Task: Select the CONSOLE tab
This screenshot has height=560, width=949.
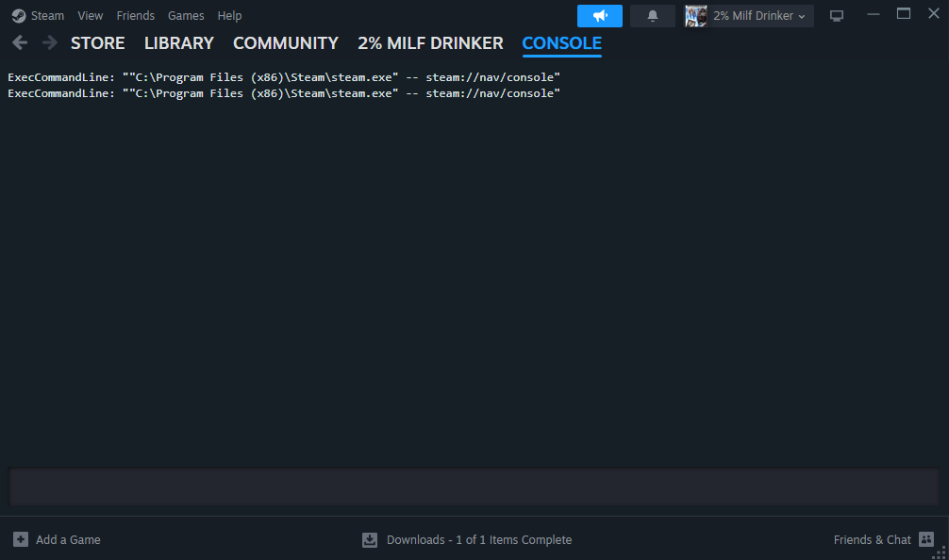Action: [x=561, y=43]
